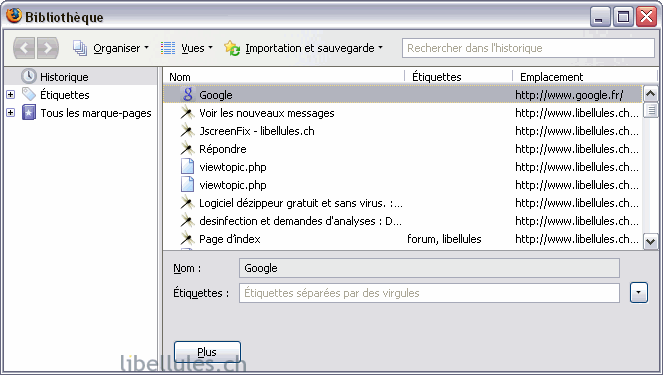Select JscreenFix - libellules.ch entry

[x=403, y=131]
